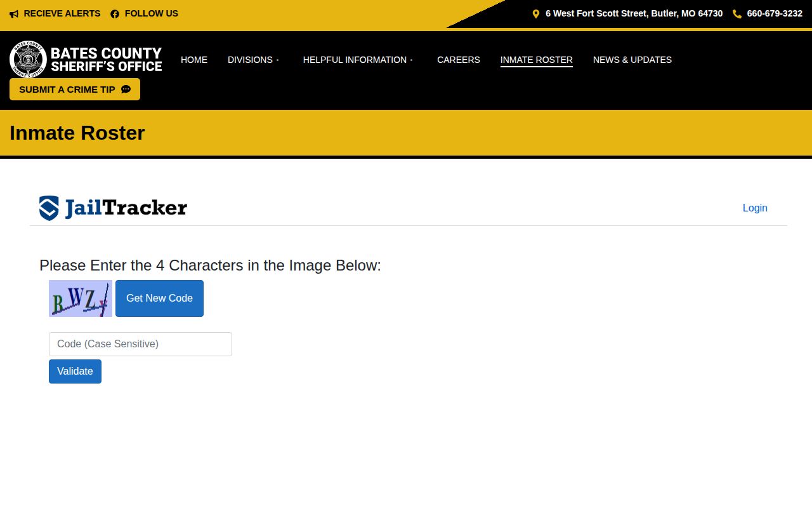Click the Bates County Sheriff badge logo
The height and width of the screenshot is (508, 812).
coord(29,60)
